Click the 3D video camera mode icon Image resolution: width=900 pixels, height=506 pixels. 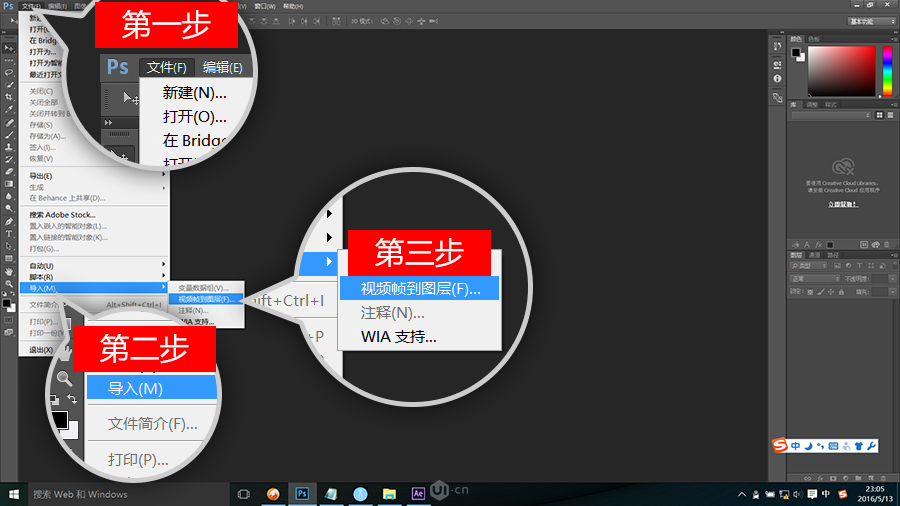click(x=433, y=21)
